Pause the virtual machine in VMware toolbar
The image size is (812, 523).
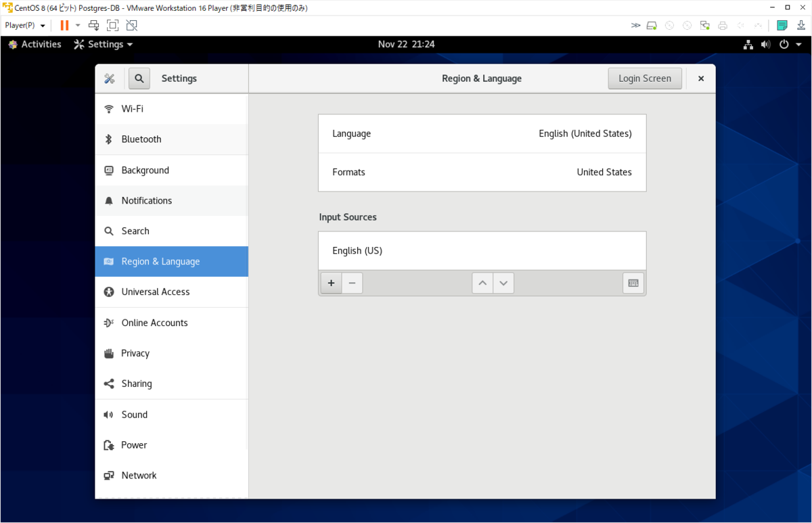(x=64, y=26)
